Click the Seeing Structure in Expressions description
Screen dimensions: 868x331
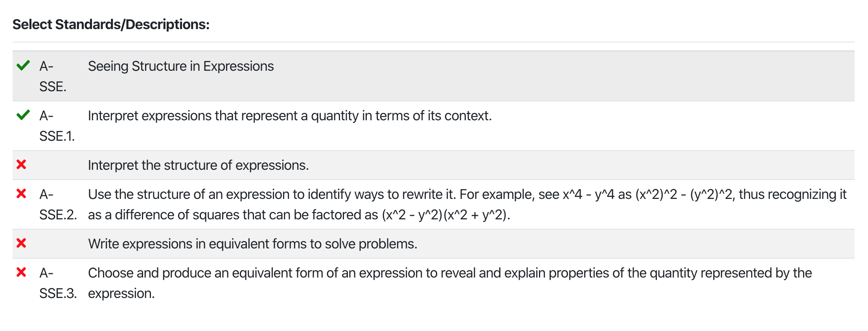(x=181, y=66)
